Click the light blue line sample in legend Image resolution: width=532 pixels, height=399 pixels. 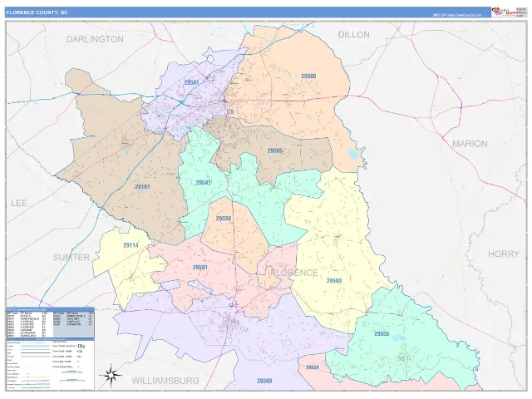(36, 346)
